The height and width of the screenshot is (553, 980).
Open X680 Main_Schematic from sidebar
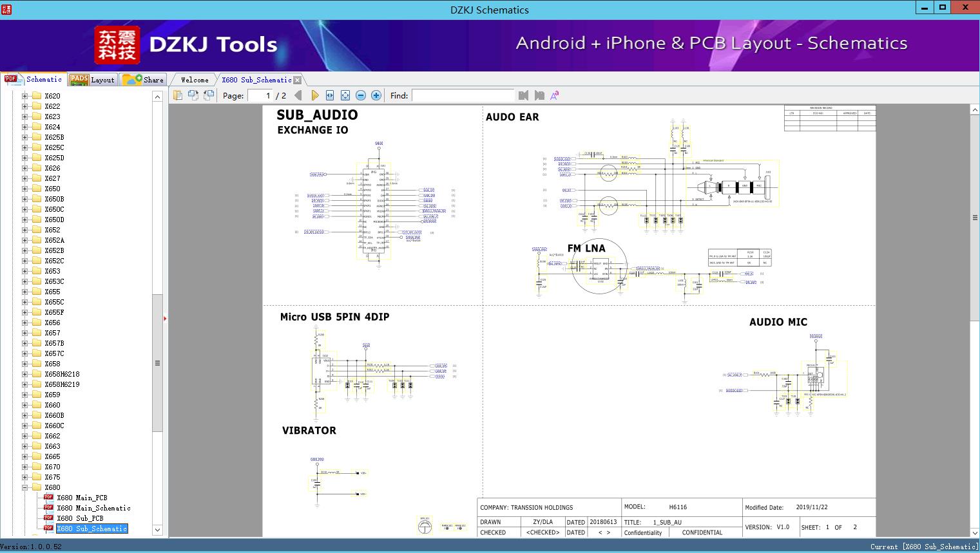click(93, 508)
